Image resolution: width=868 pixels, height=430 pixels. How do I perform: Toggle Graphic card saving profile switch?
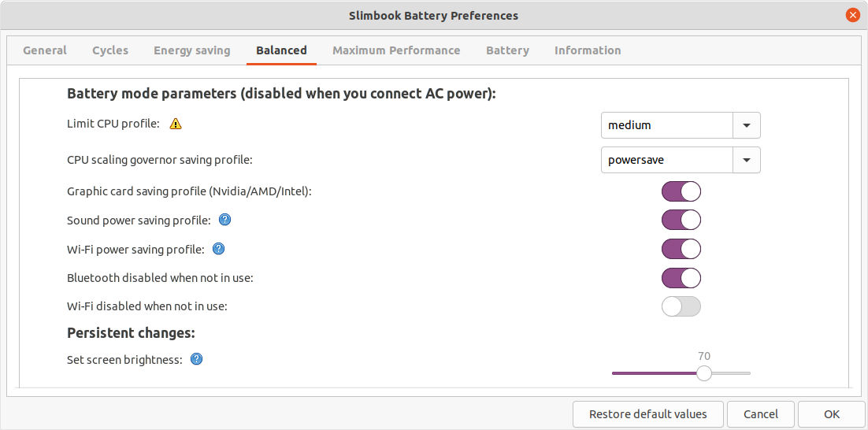pyautogui.click(x=681, y=191)
